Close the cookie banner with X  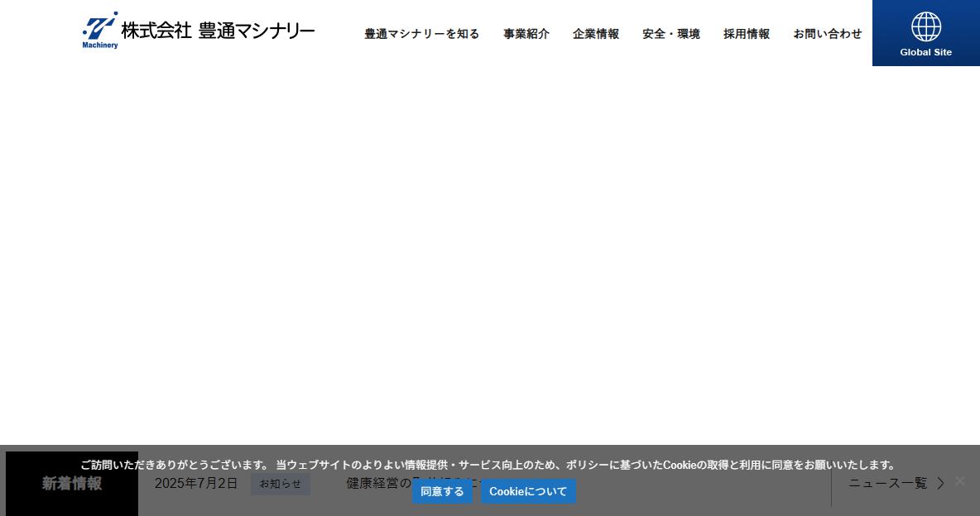coord(960,480)
